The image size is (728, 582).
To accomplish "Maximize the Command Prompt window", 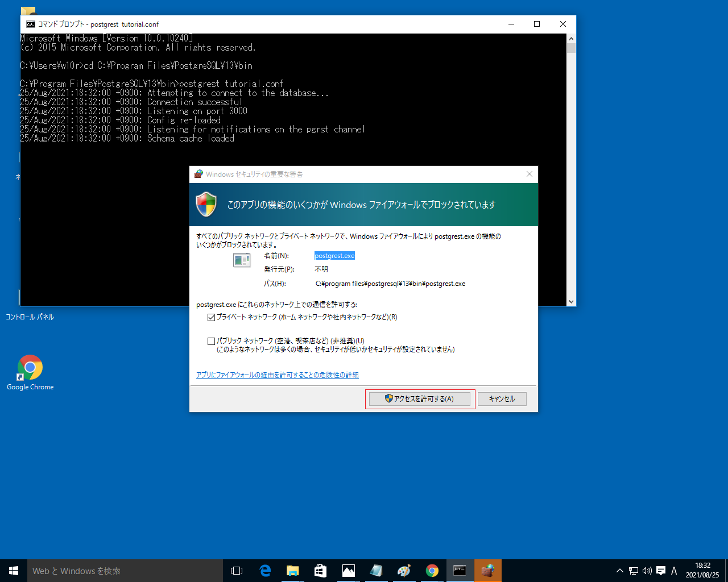I will [x=537, y=24].
